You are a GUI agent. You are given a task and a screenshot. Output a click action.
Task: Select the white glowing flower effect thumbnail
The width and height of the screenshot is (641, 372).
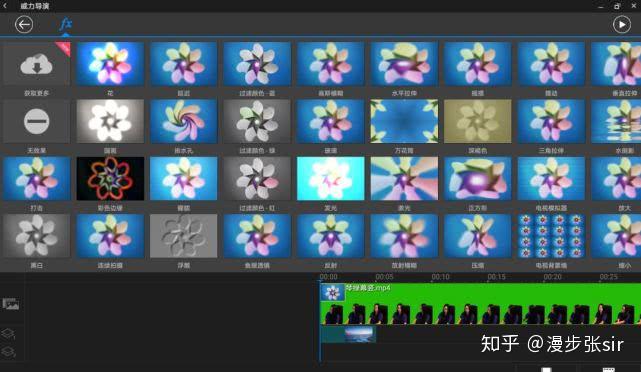(x=110, y=121)
